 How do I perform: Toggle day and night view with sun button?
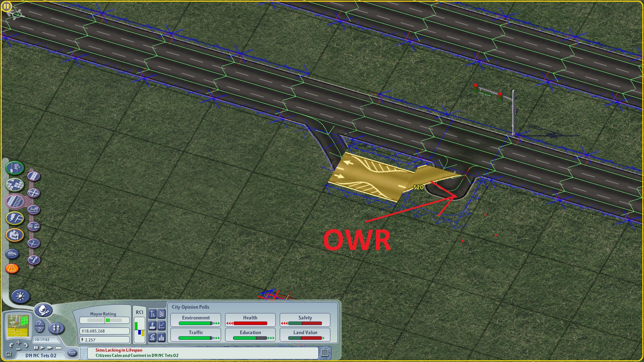[20, 296]
